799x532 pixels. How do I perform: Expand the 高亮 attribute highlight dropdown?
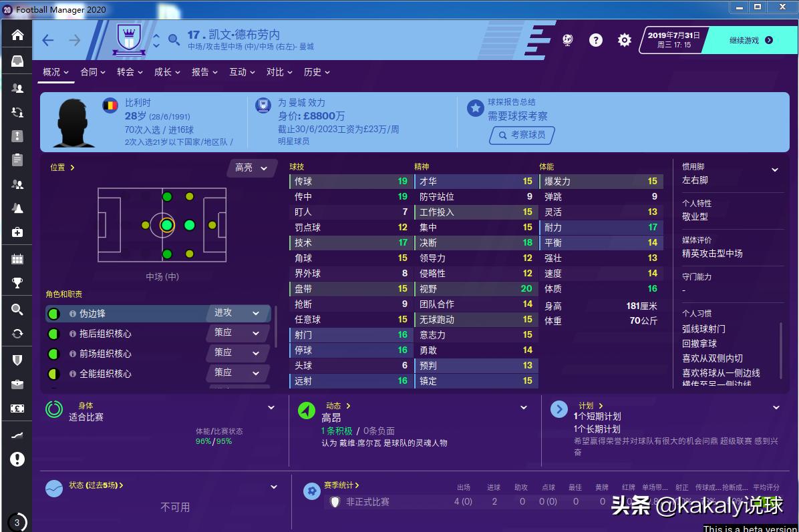[251, 168]
